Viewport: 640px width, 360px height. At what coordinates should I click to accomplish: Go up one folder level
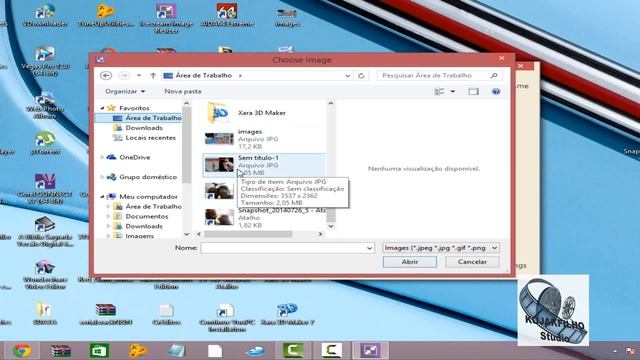tap(153, 76)
